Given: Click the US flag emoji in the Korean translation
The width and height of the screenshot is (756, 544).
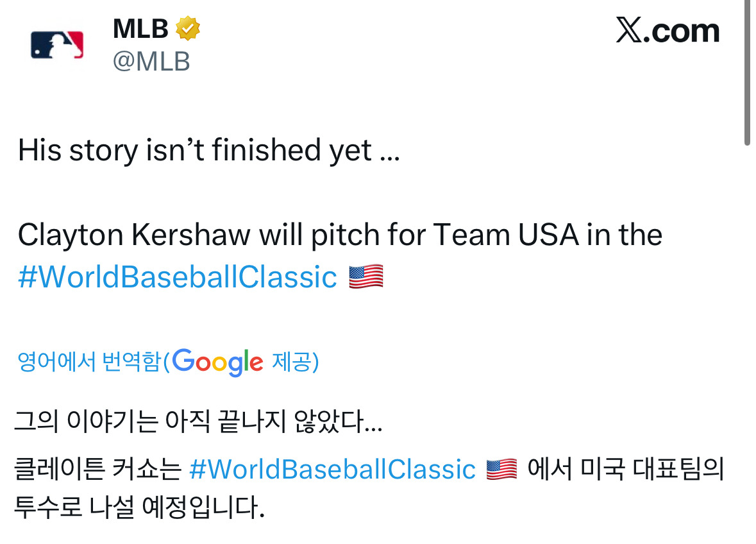Looking at the screenshot, I should 501,470.
